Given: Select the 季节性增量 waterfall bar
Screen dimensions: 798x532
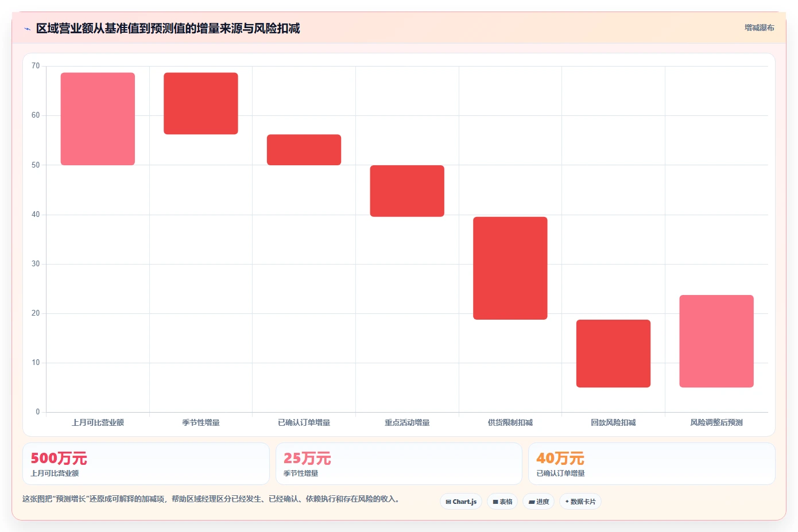Looking at the screenshot, I should coord(201,103).
